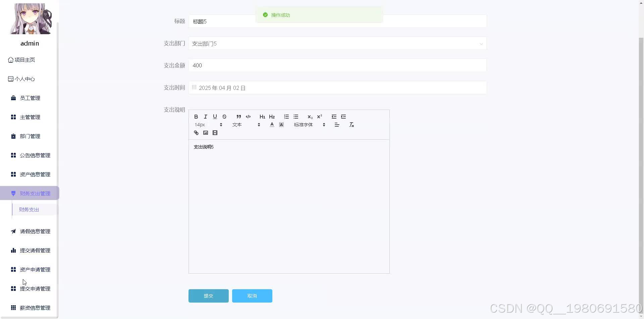
Task: Open the 支出部门 dropdown
Action: 337,44
